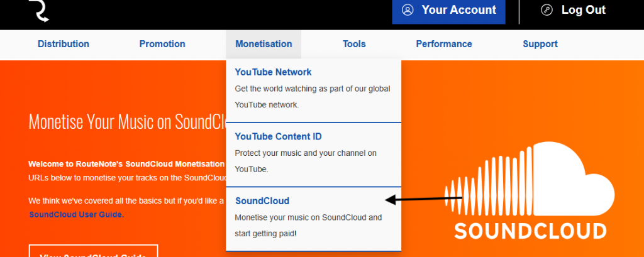Viewport: 644px width, 257px height.
Task: Collapse the open Monetisation dropdown
Action: coord(264,44)
